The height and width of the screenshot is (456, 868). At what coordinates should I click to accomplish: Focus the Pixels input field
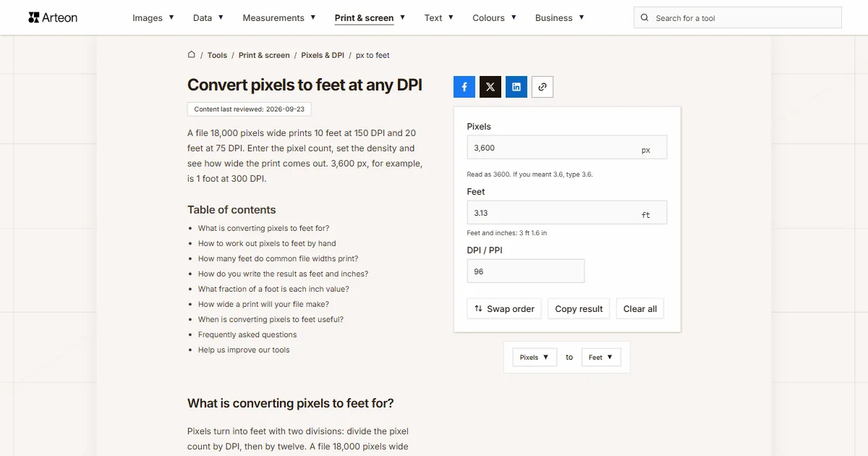tap(567, 148)
